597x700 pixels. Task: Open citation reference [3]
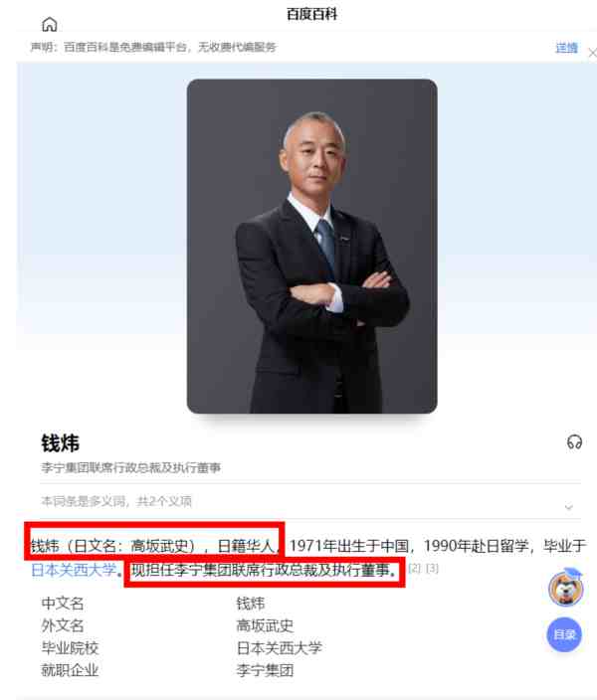coord(432,568)
